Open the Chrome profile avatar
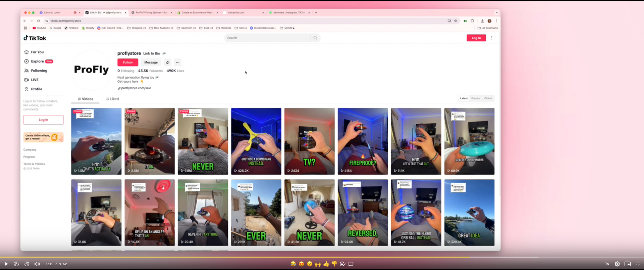The height and width of the screenshot is (270, 644). [x=489, y=21]
